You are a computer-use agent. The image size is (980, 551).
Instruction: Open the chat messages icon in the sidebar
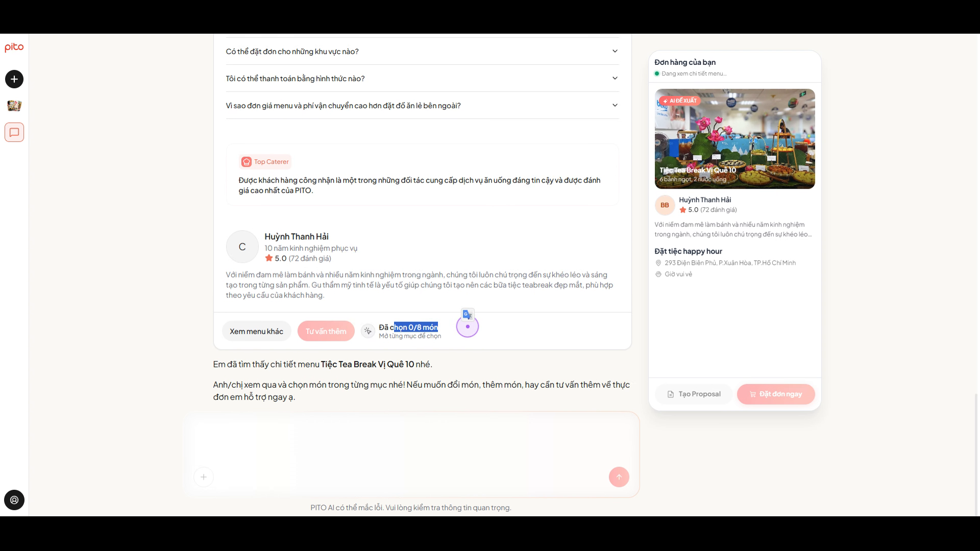(x=14, y=132)
